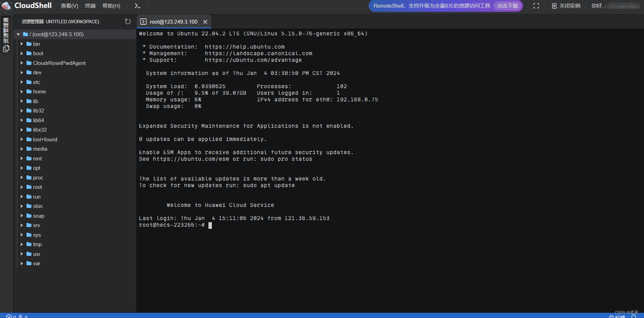Select the root@123.249.3.100 terminal tab

pos(174,22)
